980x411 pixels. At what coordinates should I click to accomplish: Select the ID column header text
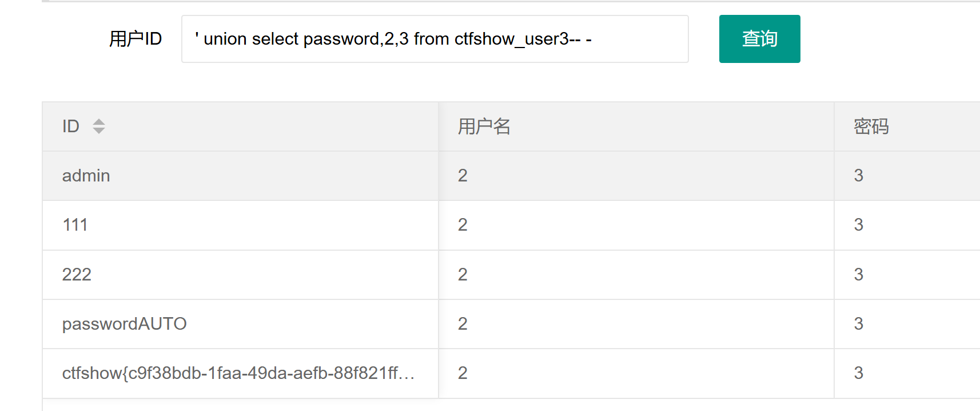pos(71,127)
